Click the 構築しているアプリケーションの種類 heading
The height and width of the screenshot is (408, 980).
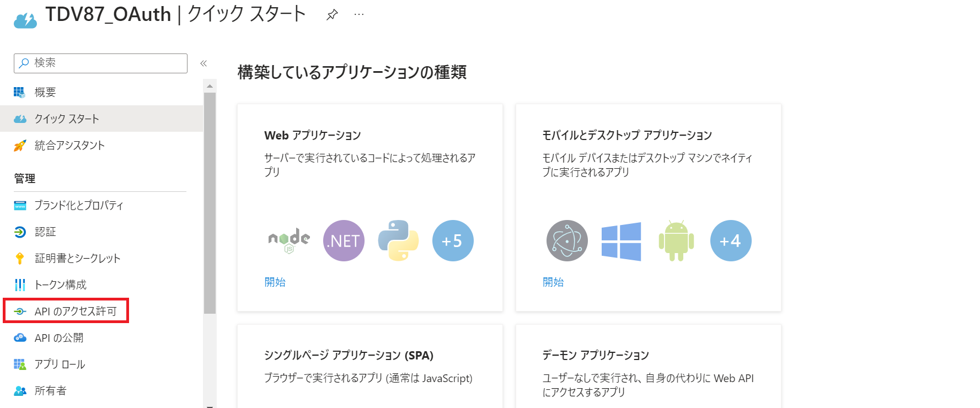click(352, 72)
